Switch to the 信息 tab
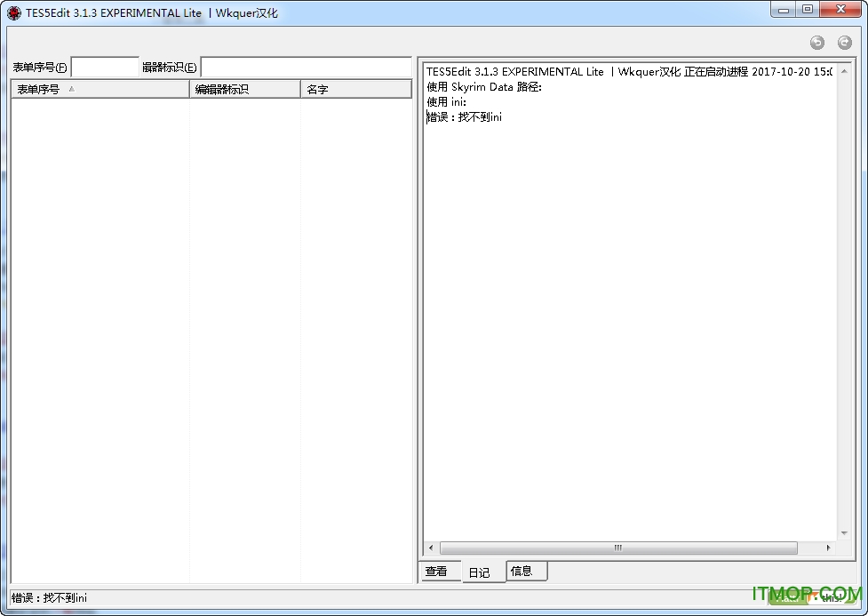Image resolution: width=868 pixels, height=616 pixels. point(527,572)
